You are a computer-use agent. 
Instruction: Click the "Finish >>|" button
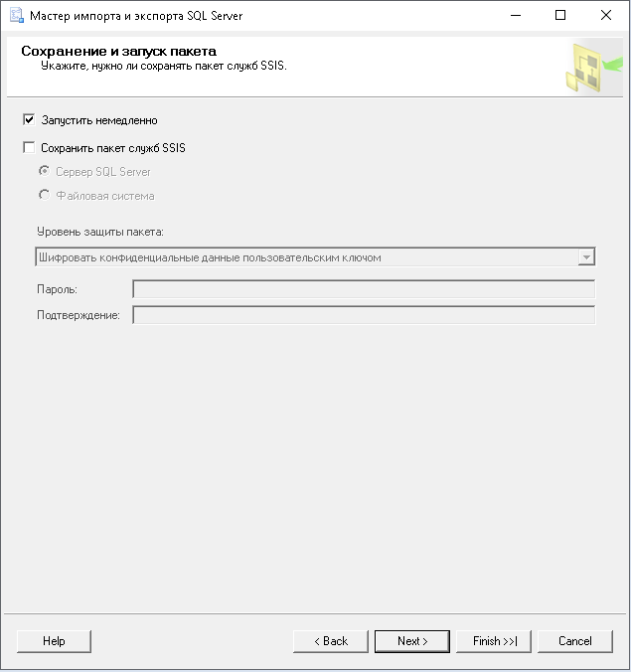coord(494,641)
